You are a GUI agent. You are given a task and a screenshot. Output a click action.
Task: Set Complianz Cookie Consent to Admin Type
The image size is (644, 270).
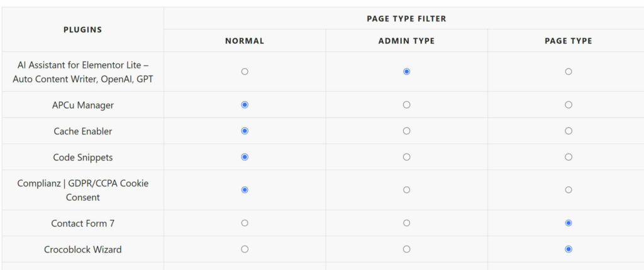pos(407,190)
